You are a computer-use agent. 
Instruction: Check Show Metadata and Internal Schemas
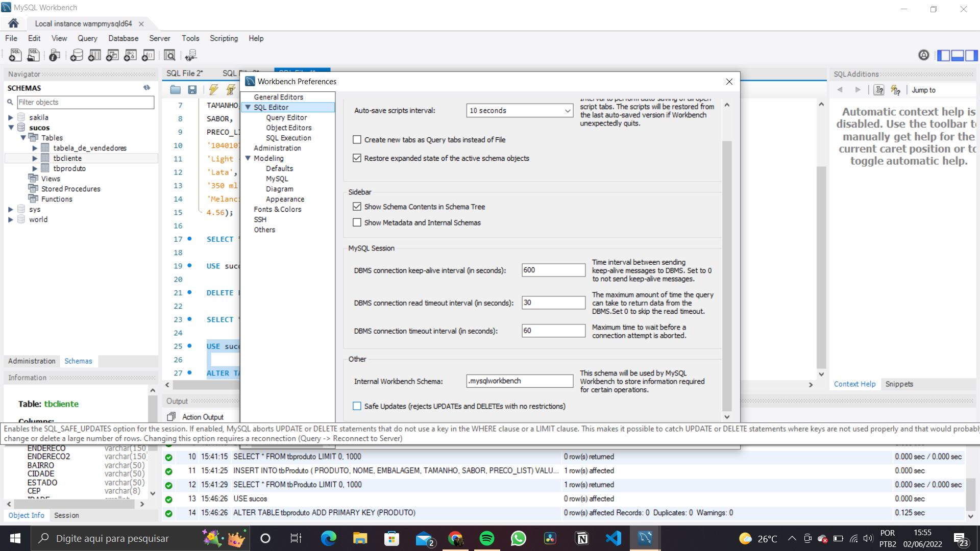pos(357,222)
